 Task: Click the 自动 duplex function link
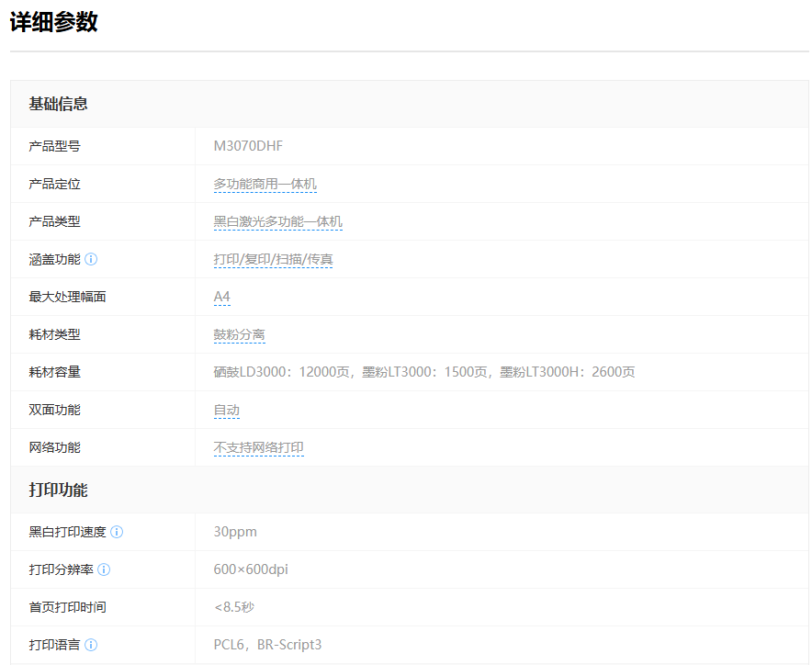(x=226, y=411)
